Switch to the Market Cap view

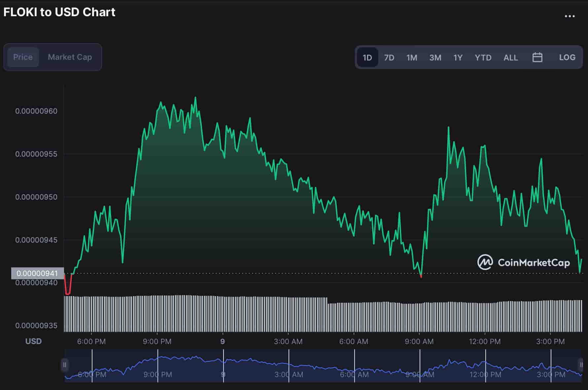(70, 57)
